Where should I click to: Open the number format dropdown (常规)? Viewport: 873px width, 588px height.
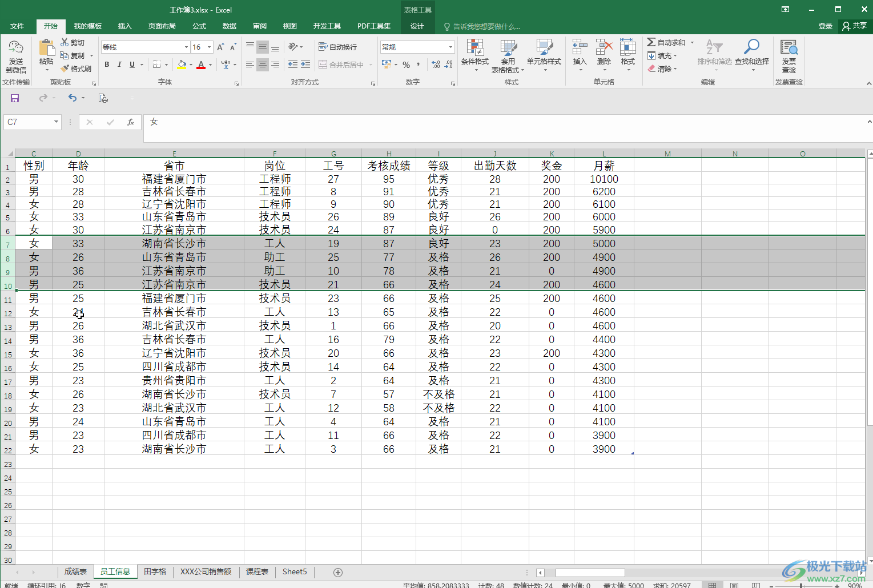point(451,47)
